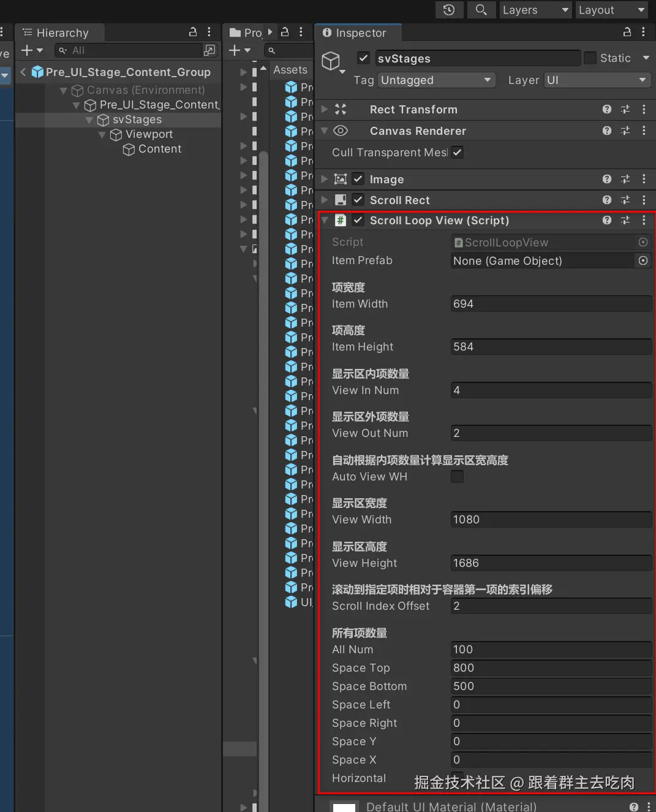This screenshot has height=812, width=656.
Task: Open Scroll Loop View help reference
Action: pos(607,220)
